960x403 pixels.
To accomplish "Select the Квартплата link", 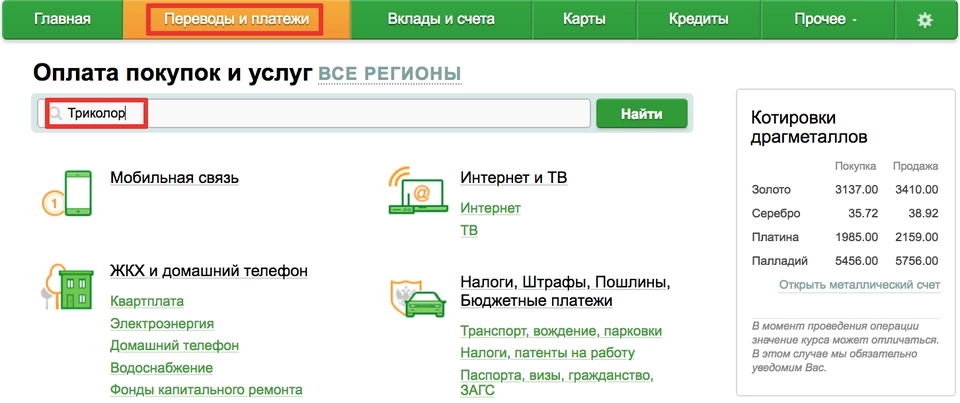I will tap(147, 301).
